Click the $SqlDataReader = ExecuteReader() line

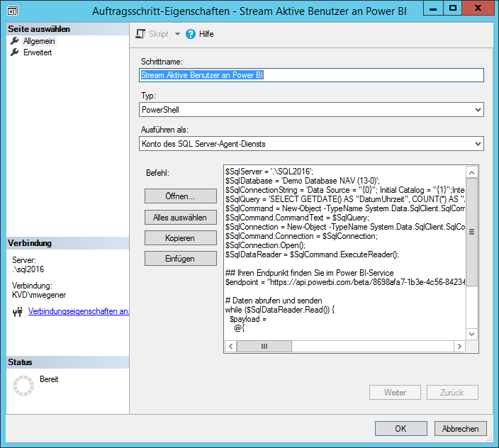tap(312, 254)
